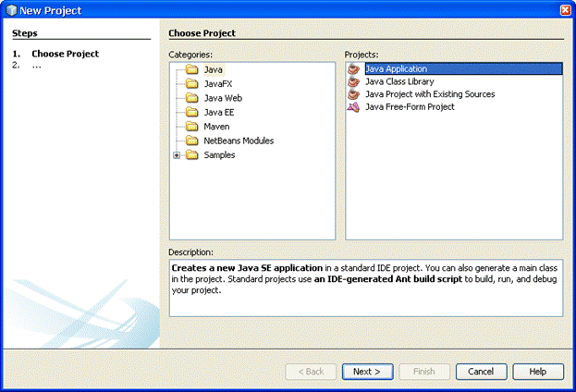The image size is (576, 392).
Task: Click the Java Class Library cup icon
Action: 353,81
